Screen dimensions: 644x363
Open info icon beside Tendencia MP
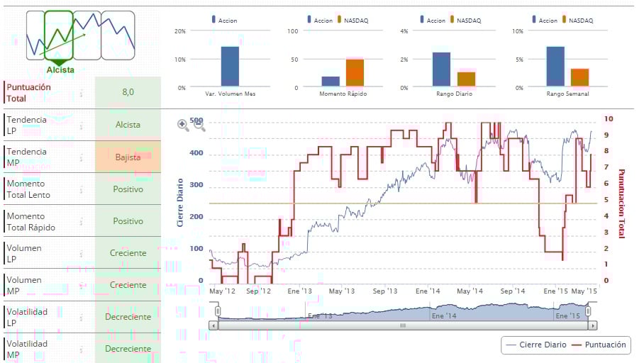(x=82, y=157)
